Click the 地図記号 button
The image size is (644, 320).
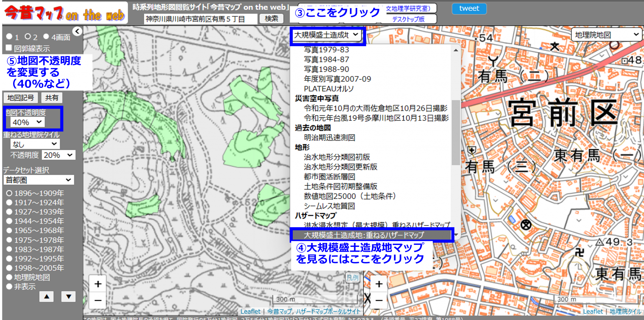[x=20, y=98]
